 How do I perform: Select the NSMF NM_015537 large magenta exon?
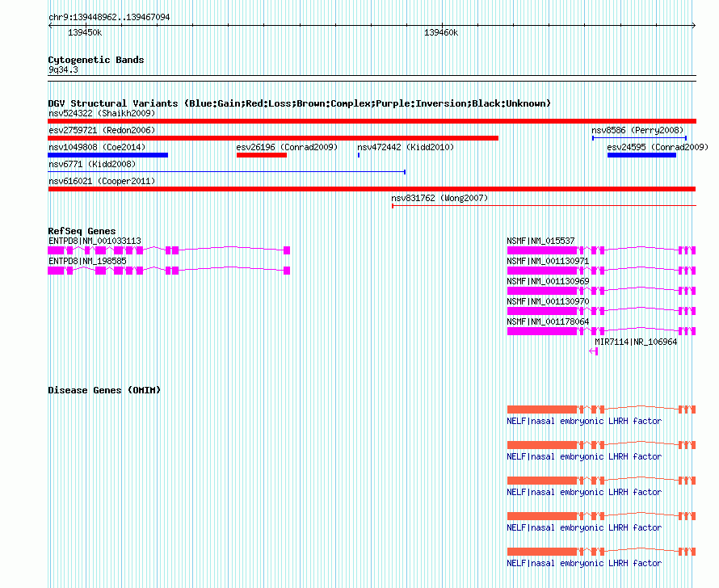coord(542,250)
